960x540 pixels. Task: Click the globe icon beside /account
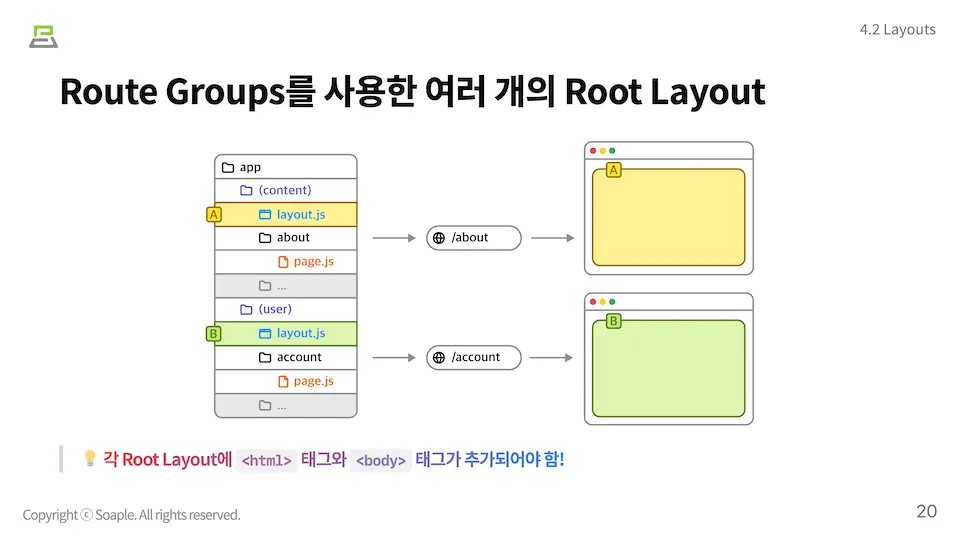pyautogui.click(x=439, y=358)
